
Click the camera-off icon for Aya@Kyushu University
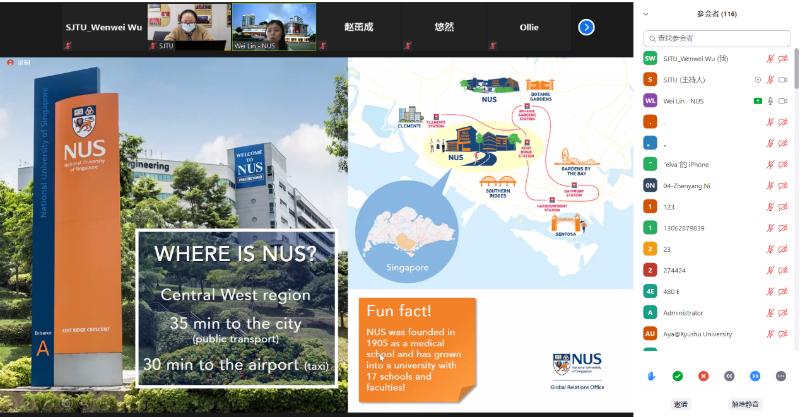click(x=783, y=334)
